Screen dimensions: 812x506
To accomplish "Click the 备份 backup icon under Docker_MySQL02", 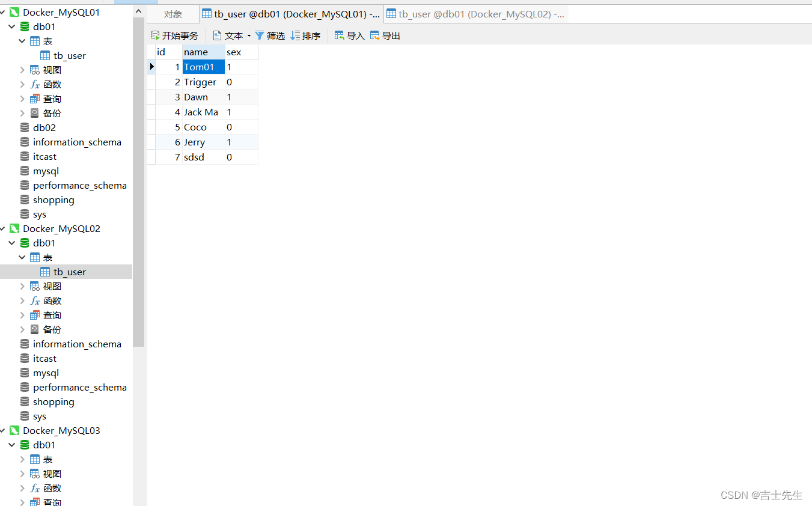I will [35, 329].
